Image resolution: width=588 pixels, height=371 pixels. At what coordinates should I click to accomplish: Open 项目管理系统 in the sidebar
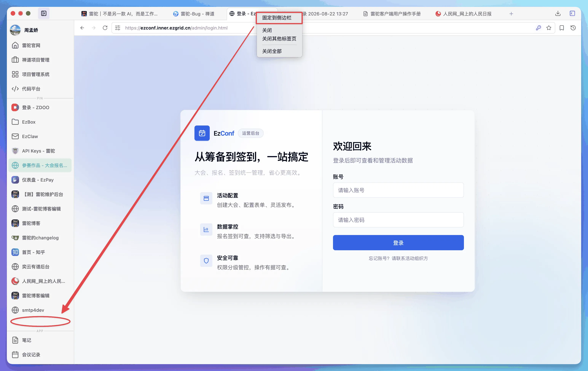pyautogui.click(x=40, y=74)
